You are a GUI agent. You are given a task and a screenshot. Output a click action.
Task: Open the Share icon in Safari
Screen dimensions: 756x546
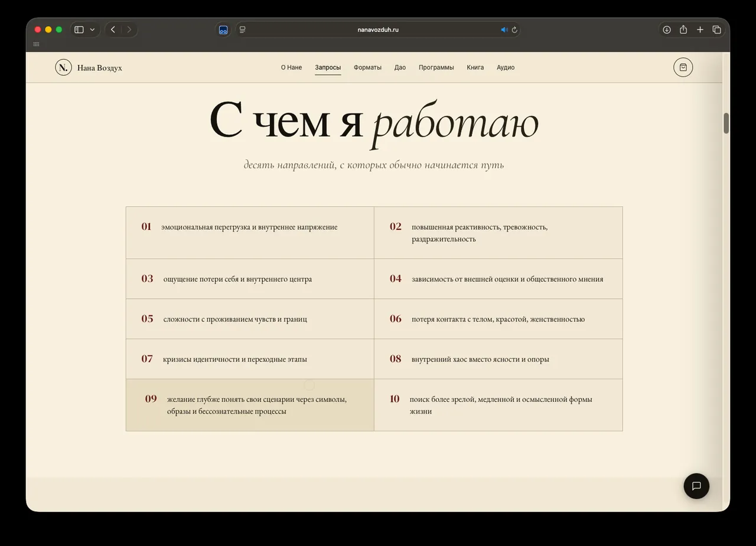[683, 30]
